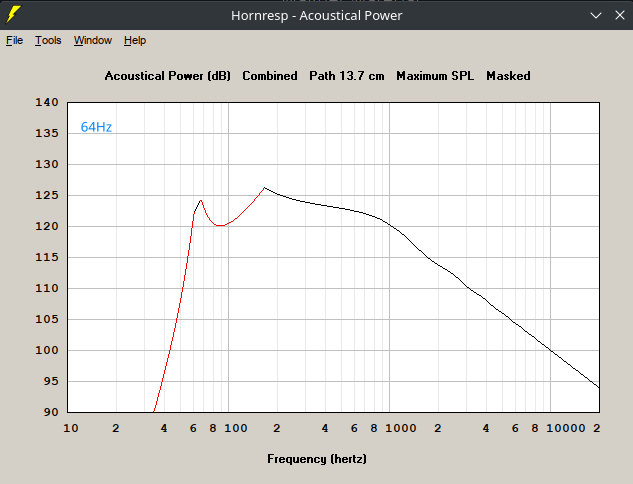Click the title bar dropdown chevron

[x=596, y=15]
